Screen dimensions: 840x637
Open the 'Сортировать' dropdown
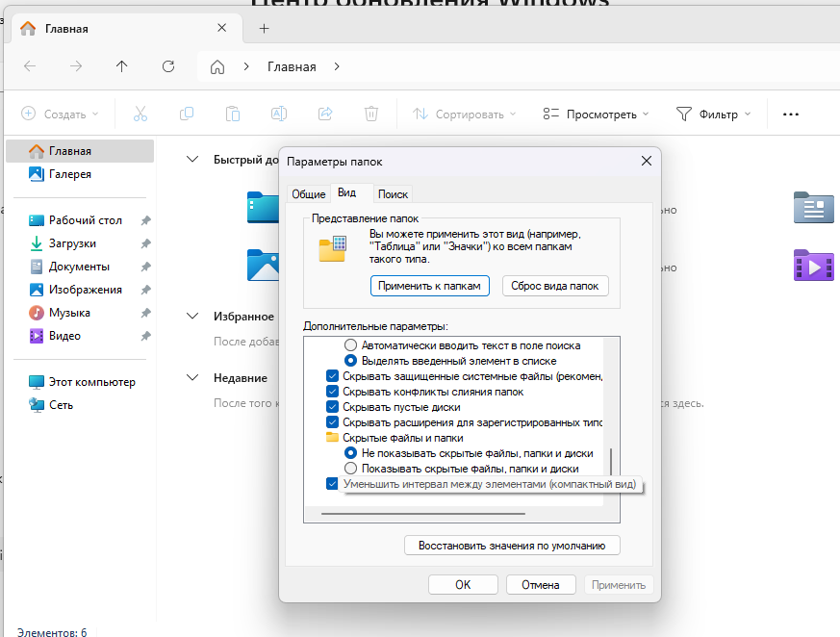(x=465, y=114)
